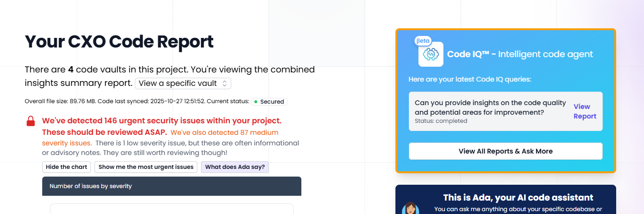Click the Beta badge on Code IQ
The width and height of the screenshot is (644, 214).
pos(423,41)
